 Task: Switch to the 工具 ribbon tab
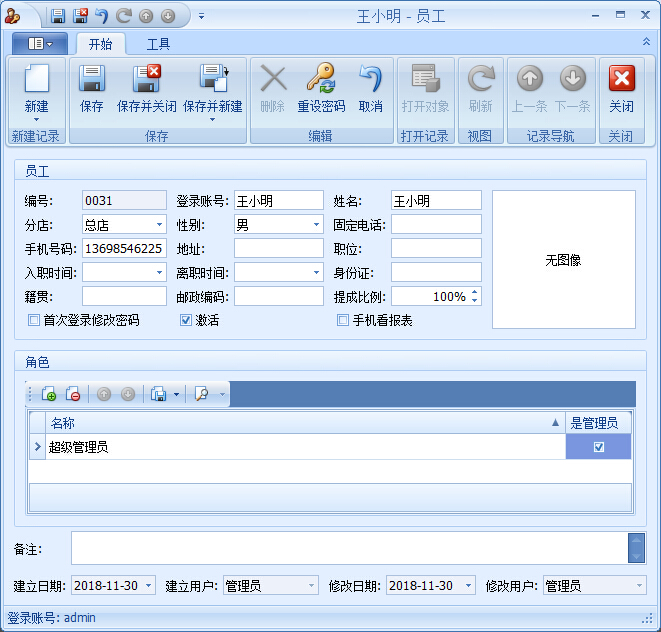(x=158, y=44)
